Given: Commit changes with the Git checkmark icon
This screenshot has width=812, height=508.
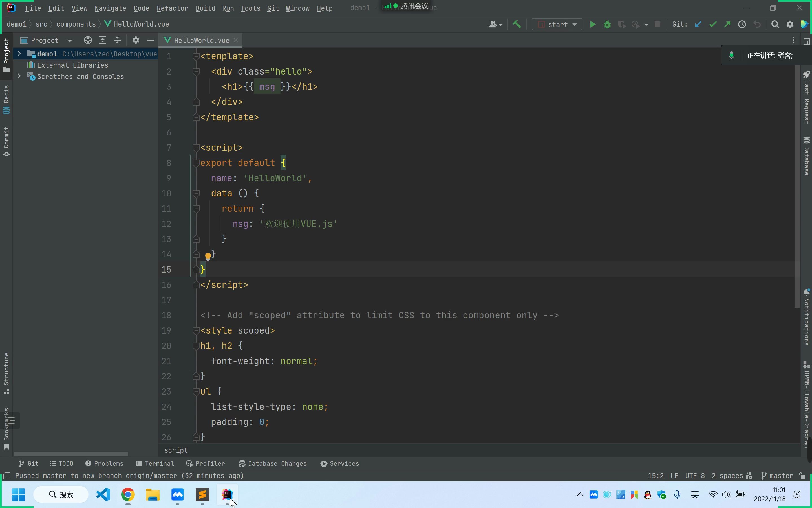Looking at the screenshot, I should pyautogui.click(x=713, y=25).
